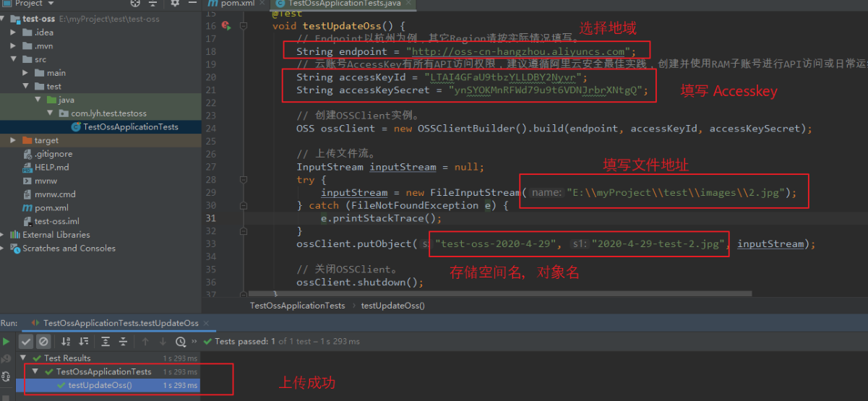This screenshot has width=868, height=401.
Task: Toggle Show Passed tests filter
Action: coord(26,341)
